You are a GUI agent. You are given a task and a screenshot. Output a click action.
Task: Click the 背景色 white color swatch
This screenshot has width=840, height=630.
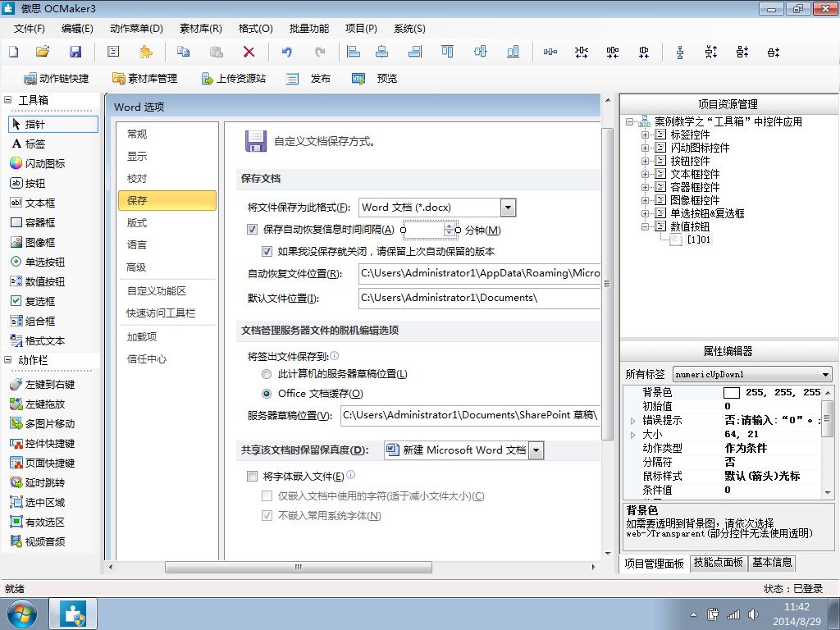pyautogui.click(x=732, y=393)
